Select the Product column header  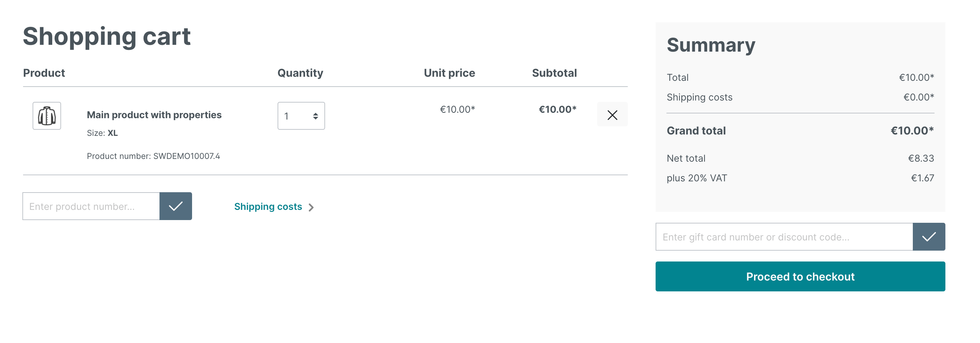pyautogui.click(x=44, y=73)
